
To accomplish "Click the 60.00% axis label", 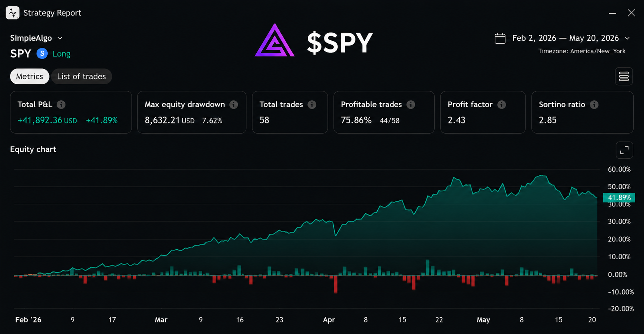I will pyautogui.click(x=620, y=169).
